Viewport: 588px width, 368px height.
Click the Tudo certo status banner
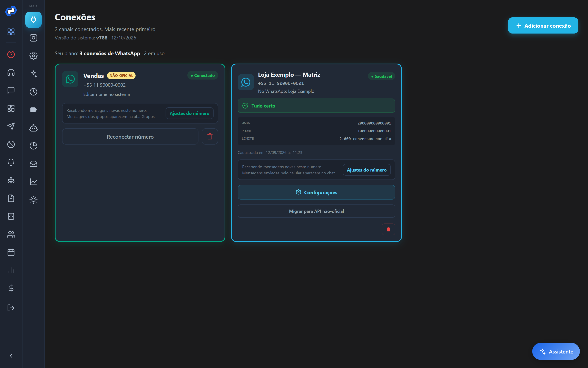pyautogui.click(x=316, y=106)
